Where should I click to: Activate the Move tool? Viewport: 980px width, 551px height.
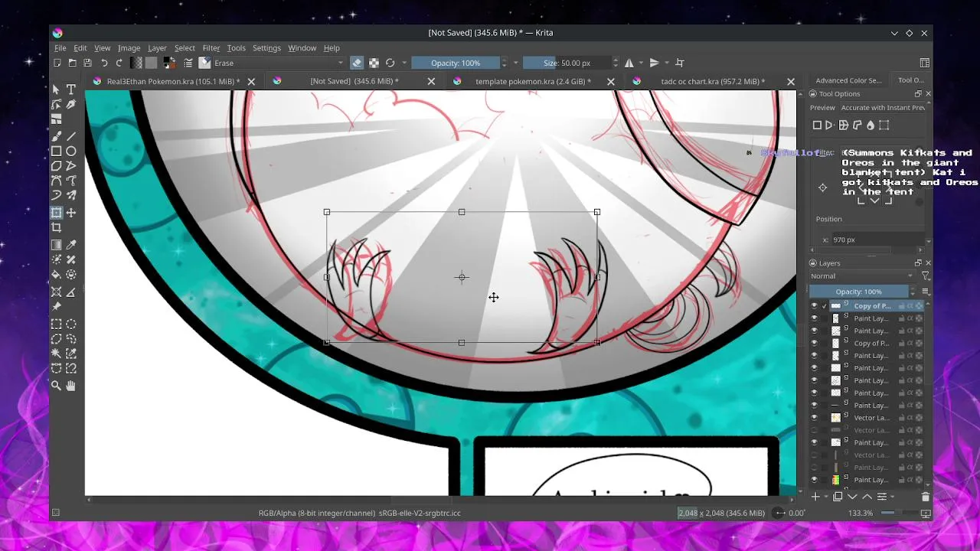tap(71, 213)
